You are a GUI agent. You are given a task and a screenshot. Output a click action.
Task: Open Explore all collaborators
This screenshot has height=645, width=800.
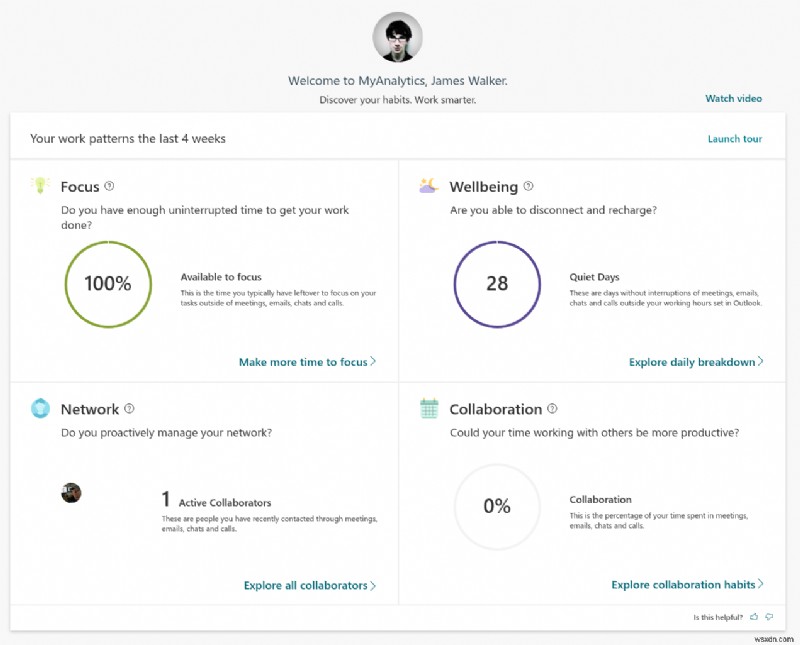[310, 585]
